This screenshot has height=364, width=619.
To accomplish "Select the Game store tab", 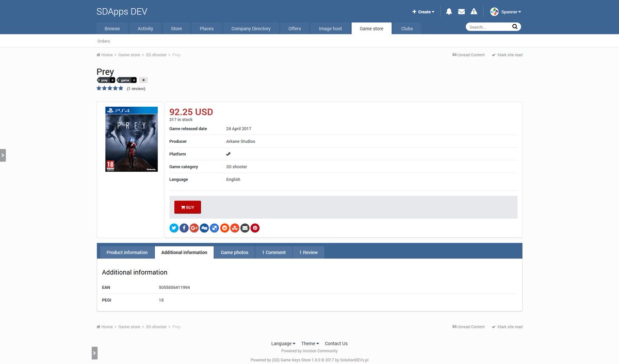I will pyautogui.click(x=371, y=28).
